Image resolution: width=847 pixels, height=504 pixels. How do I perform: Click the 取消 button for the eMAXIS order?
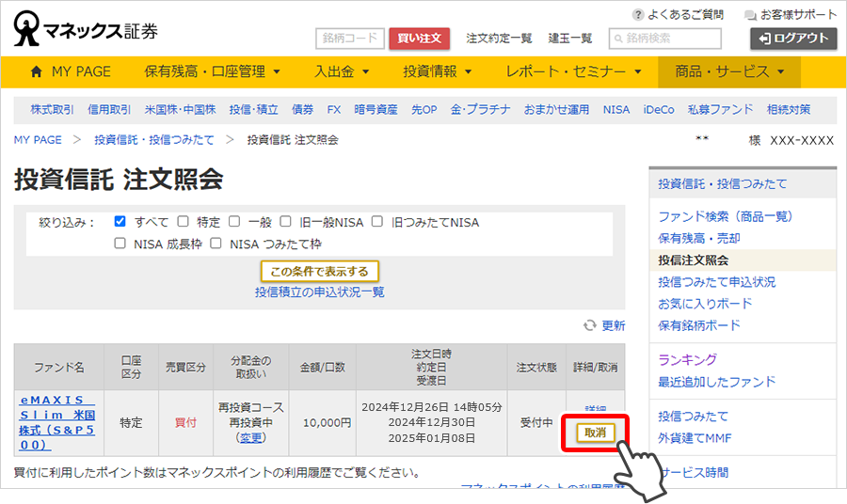595,433
